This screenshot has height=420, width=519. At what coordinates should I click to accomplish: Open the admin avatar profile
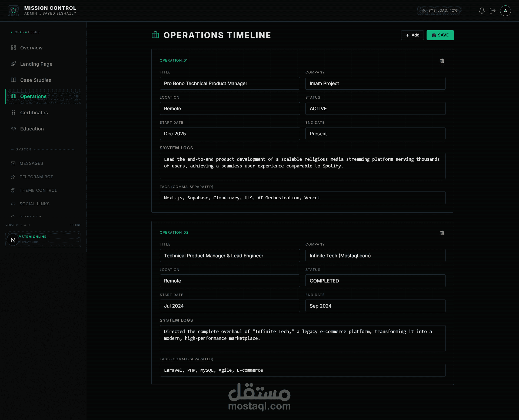coord(505,11)
